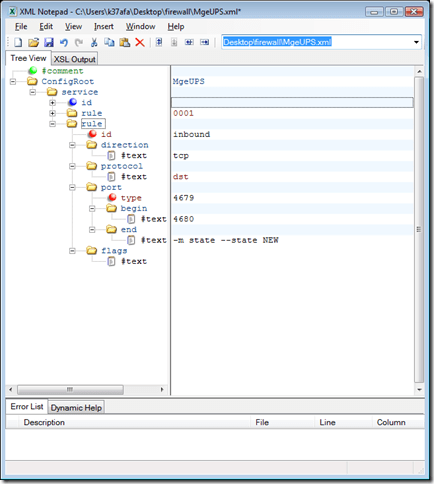Click the vertical scroll up arrow

pyautogui.click(x=419, y=71)
